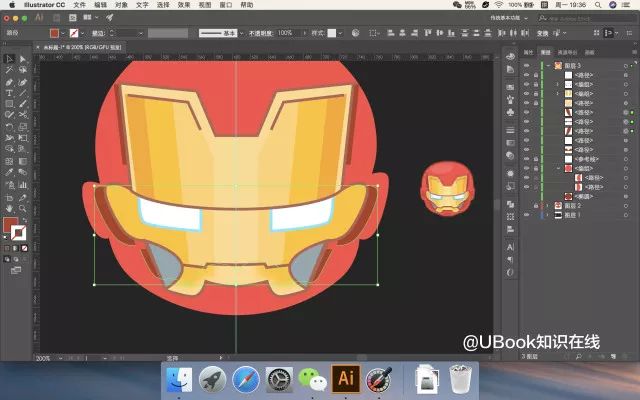Click the target circle for 图层 1
The image size is (640, 400).
626,215
